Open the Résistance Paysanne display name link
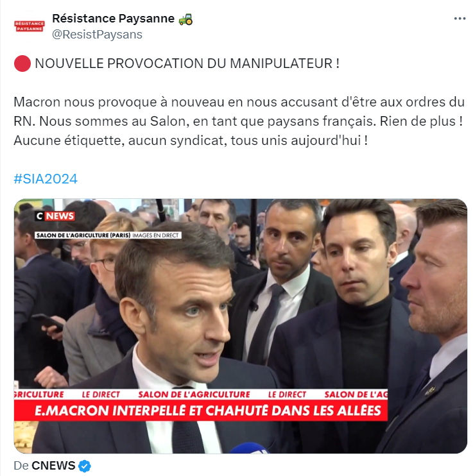The height and width of the screenshot is (476, 473). 114,19
